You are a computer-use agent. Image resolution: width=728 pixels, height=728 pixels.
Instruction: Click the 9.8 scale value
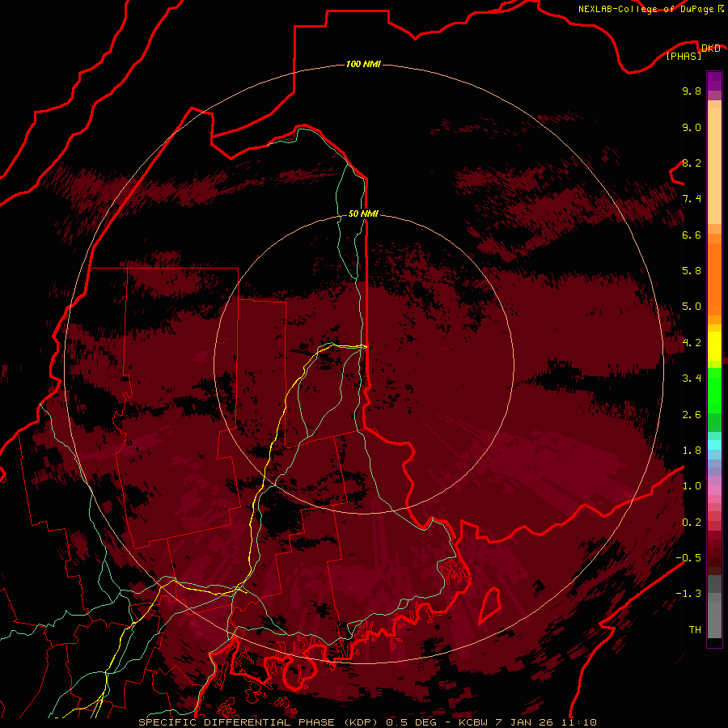pos(692,91)
